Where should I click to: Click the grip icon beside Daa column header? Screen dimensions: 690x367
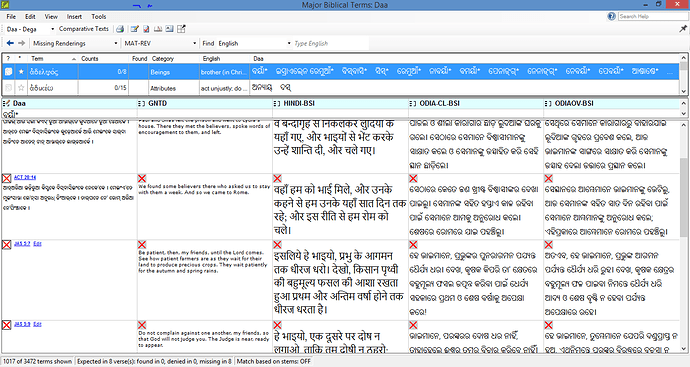(7, 103)
